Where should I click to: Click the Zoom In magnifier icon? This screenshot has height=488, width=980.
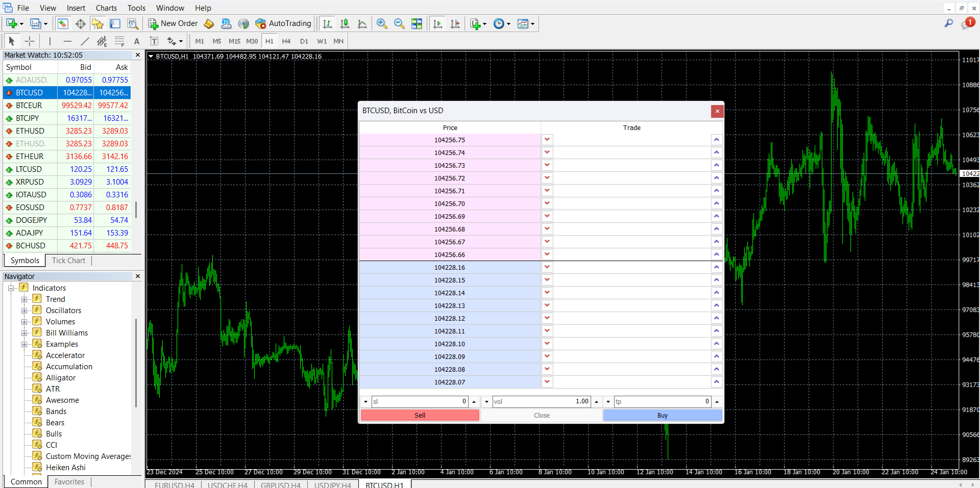coord(381,23)
